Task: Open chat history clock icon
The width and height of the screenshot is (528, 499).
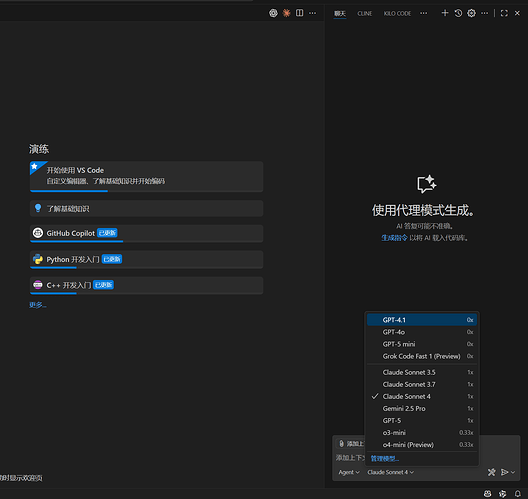Action: point(458,13)
